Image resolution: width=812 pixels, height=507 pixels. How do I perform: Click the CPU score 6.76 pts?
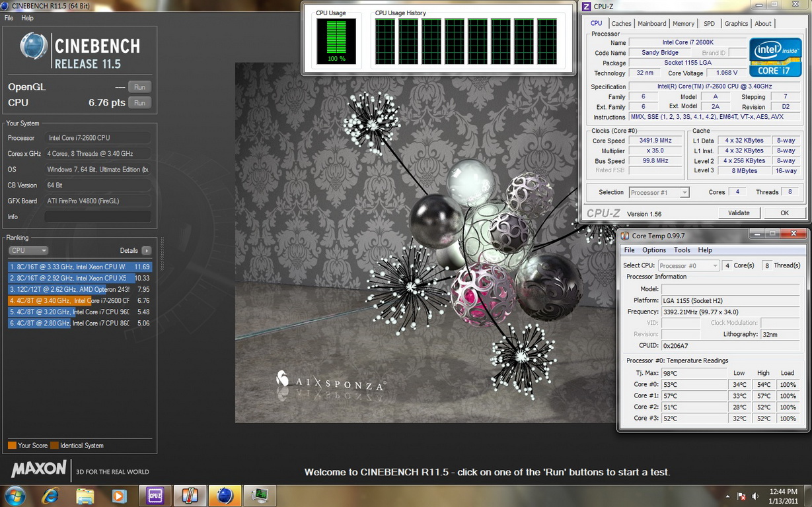click(x=107, y=103)
